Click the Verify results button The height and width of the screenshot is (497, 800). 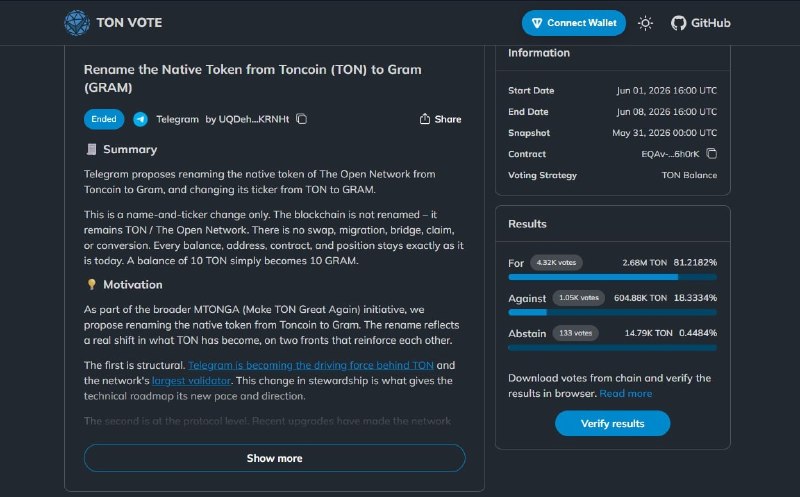(612, 424)
